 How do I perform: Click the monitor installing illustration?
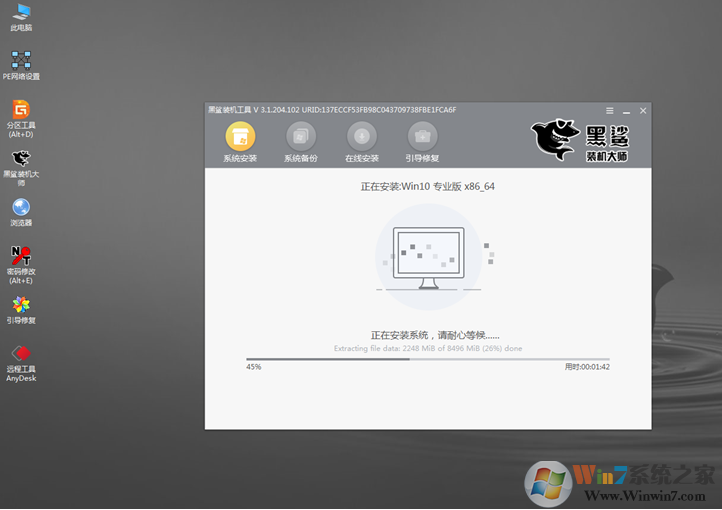coord(429,258)
